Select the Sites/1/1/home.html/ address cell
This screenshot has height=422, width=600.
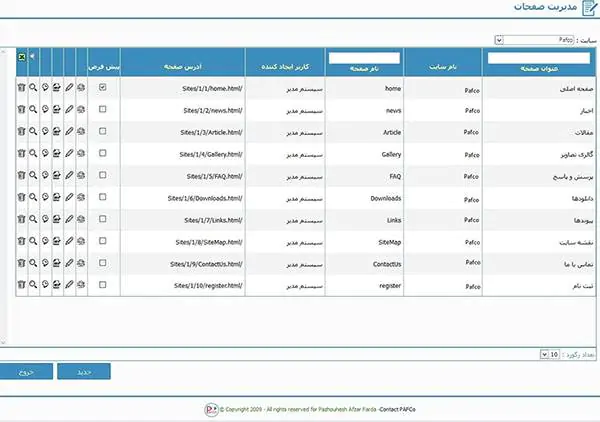(x=183, y=88)
